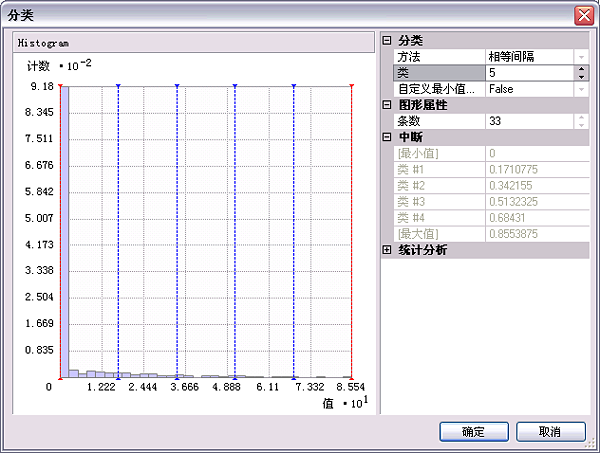Screen dimensions: 600x453
Task: Collapse the 中断 section
Action: tap(387, 137)
